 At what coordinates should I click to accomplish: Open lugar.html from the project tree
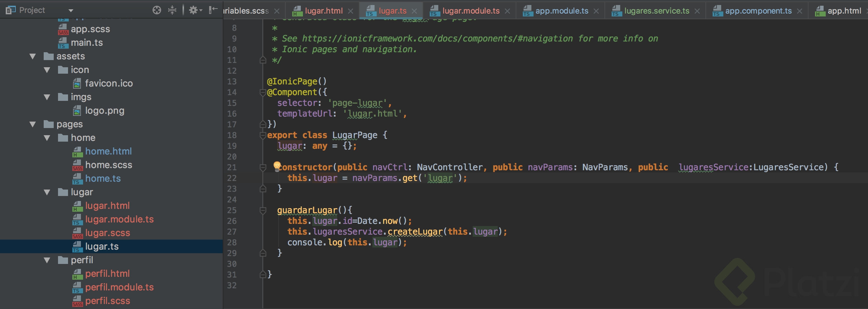coord(107,206)
